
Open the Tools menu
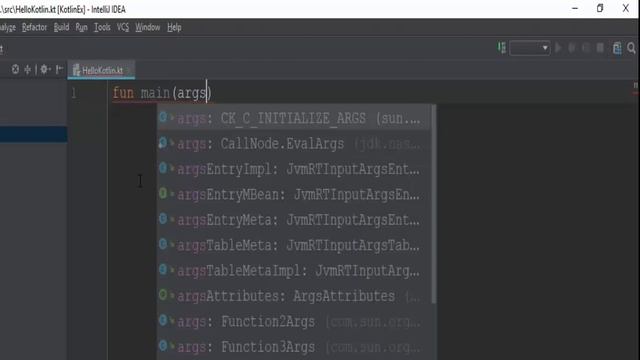(x=102, y=27)
